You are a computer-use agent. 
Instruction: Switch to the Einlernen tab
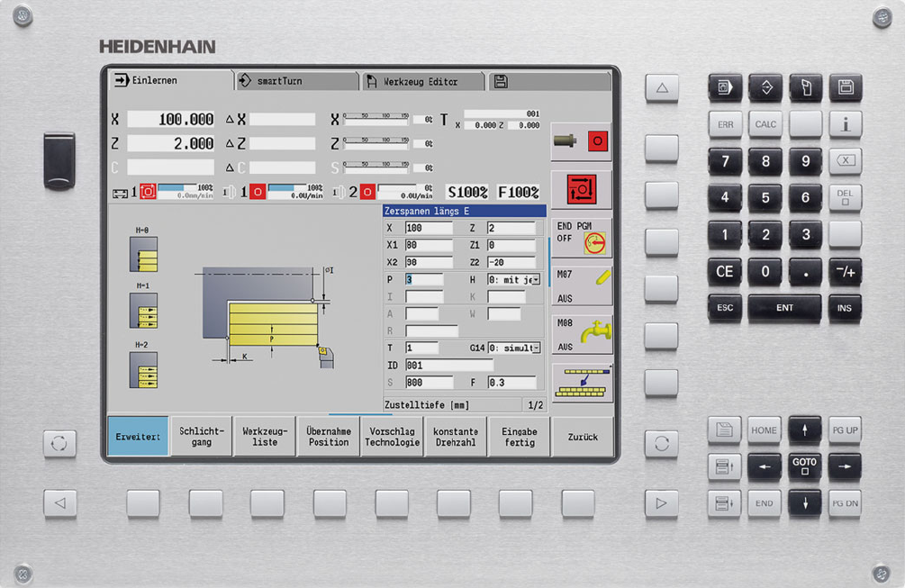[171, 80]
